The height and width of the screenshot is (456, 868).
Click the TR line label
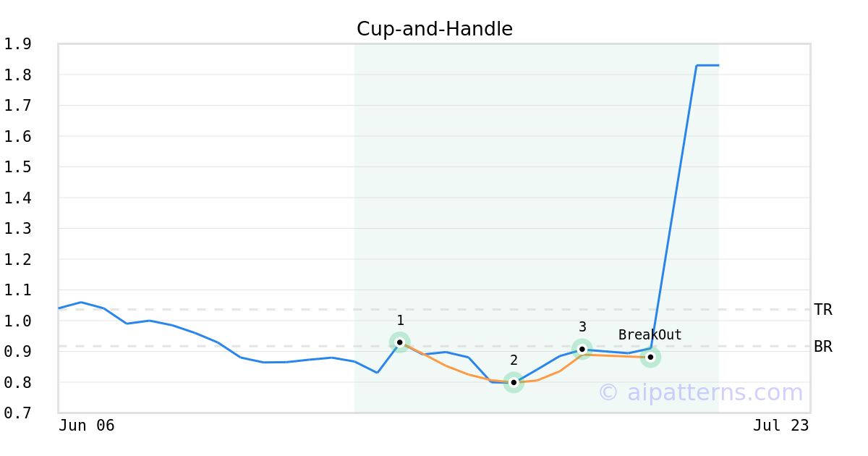click(823, 310)
